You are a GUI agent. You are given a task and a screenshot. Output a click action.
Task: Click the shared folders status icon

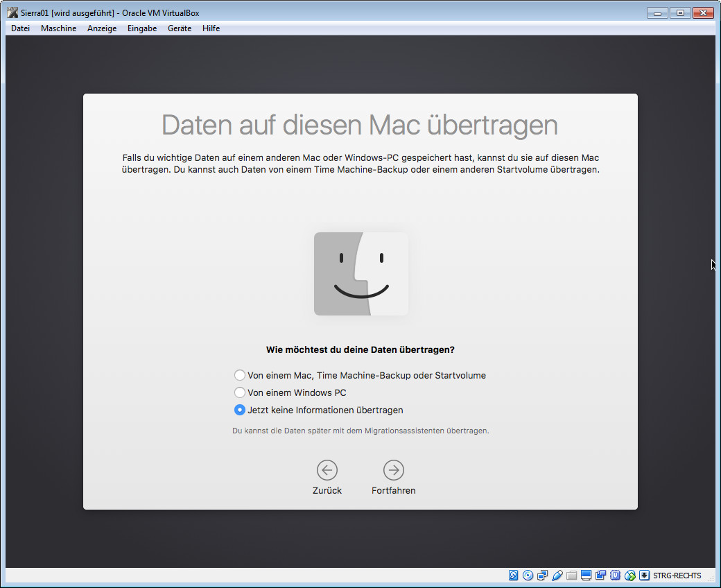(572, 576)
